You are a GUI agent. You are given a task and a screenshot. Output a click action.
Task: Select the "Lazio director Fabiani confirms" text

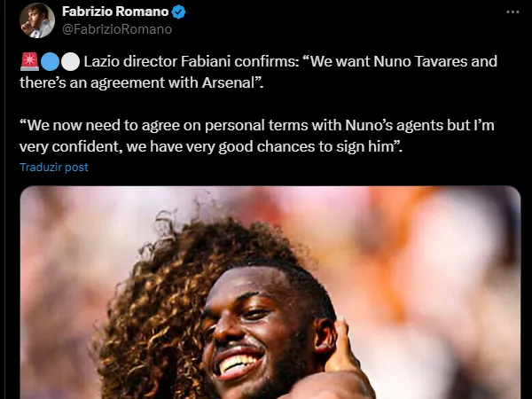[x=192, y=62]
